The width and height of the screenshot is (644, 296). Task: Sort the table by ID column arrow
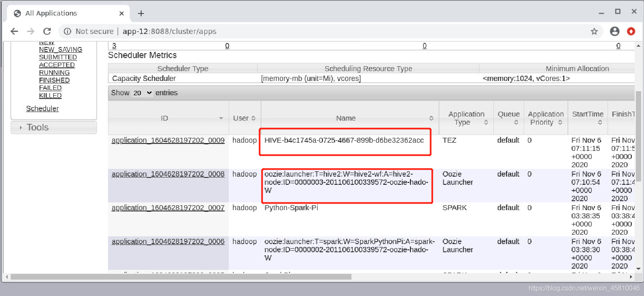[221, 118]
